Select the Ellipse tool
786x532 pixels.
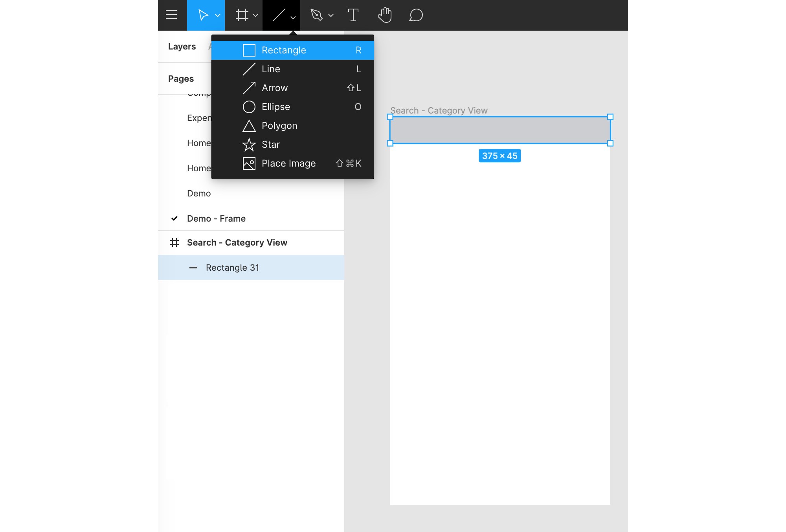[275, 106]
